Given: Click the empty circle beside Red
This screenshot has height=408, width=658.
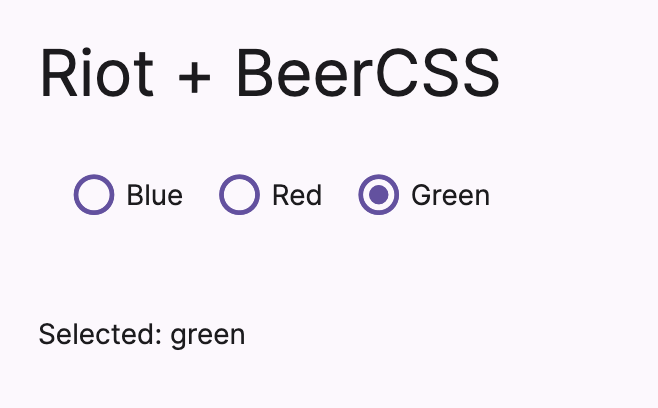Looking at the screenshot, I should (240, 195).
